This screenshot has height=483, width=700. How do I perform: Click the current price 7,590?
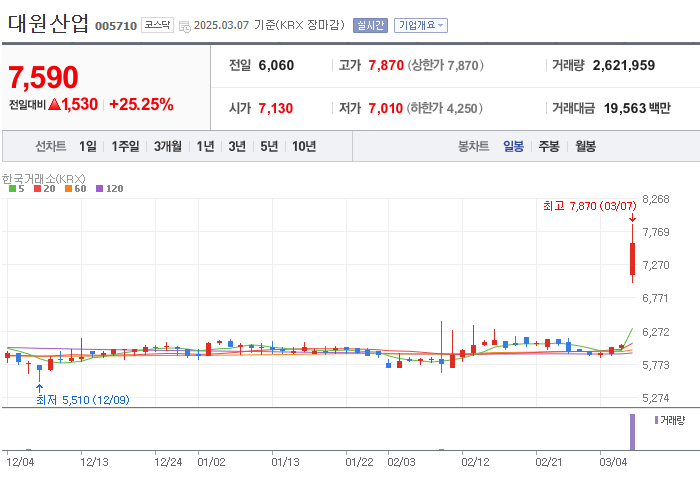pyautogui.click(x=43, y=78)
